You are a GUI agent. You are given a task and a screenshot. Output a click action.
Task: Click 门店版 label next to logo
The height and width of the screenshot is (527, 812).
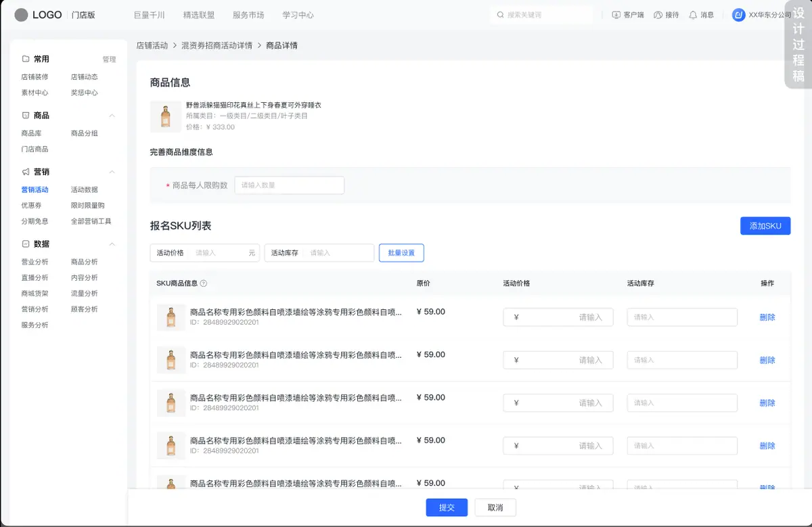[x=83, y=15]
